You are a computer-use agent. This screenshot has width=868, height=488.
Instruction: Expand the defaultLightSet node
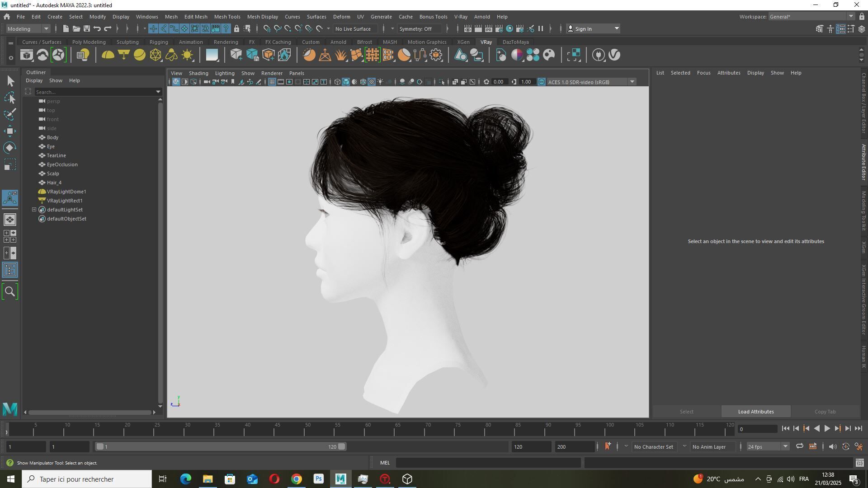[x=34, y=210]
